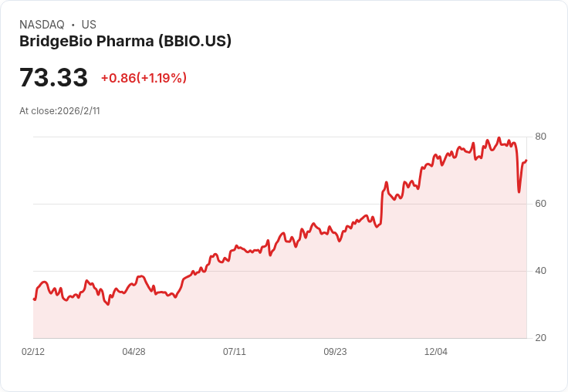Viewport: 568px width, 392px height.
Task: Click the At close 2026/2/11 timestamp
Action: coord(59,111)
